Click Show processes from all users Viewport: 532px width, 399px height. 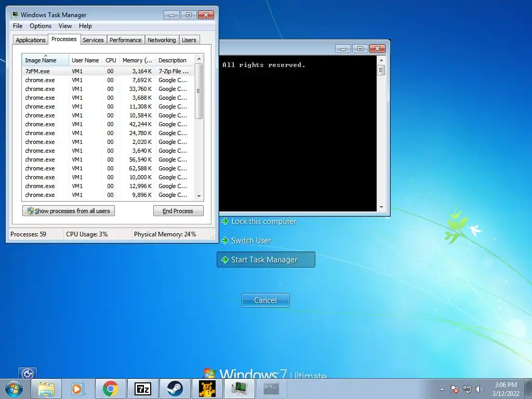[x=69, y=211]
